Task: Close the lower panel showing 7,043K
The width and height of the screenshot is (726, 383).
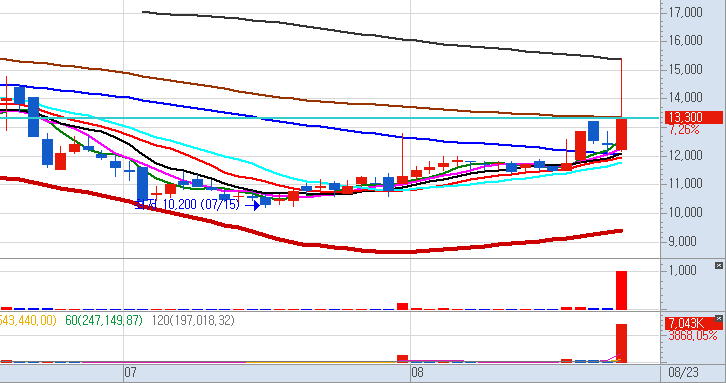Action: (719, 319)
